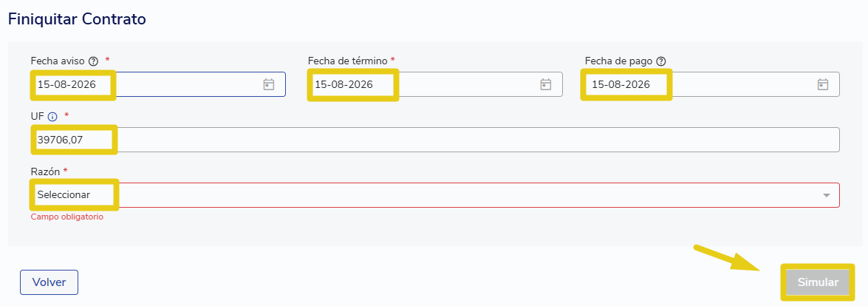
Task: Focus the Fecha de pago date field
Action: [x=712, y=84]
